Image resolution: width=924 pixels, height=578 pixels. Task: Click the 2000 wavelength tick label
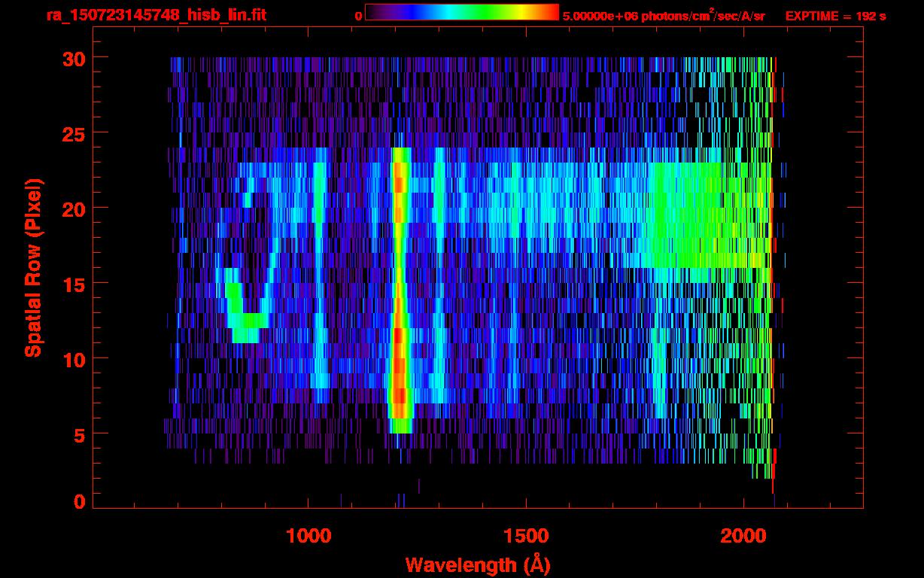[x=743, y=535]
